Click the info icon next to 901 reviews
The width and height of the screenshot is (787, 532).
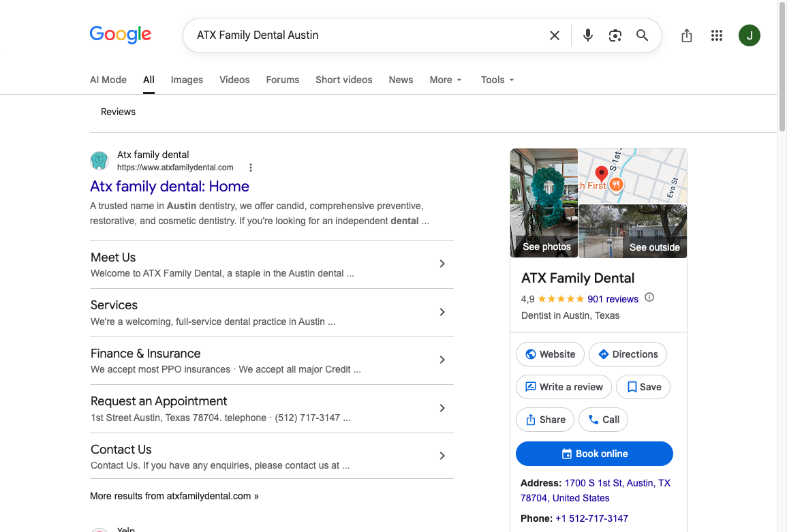coord(649,297)
